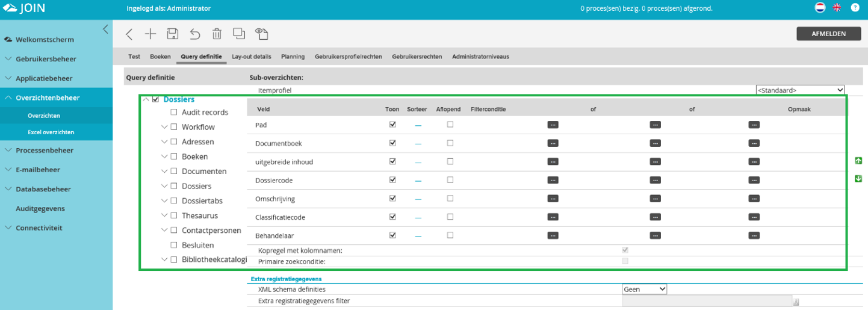Uncheck the Toon checkbox for Pad

393,125
